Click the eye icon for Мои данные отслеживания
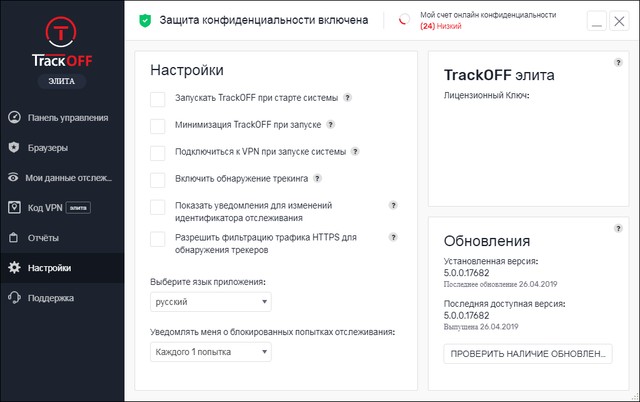This screenshot has width=640, height=402. coord(14,177)
